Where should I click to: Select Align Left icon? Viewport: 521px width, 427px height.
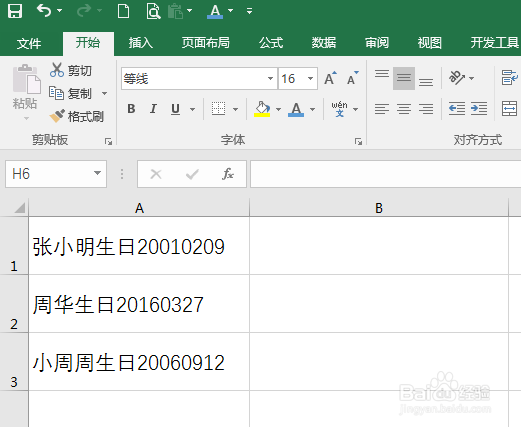382,109
